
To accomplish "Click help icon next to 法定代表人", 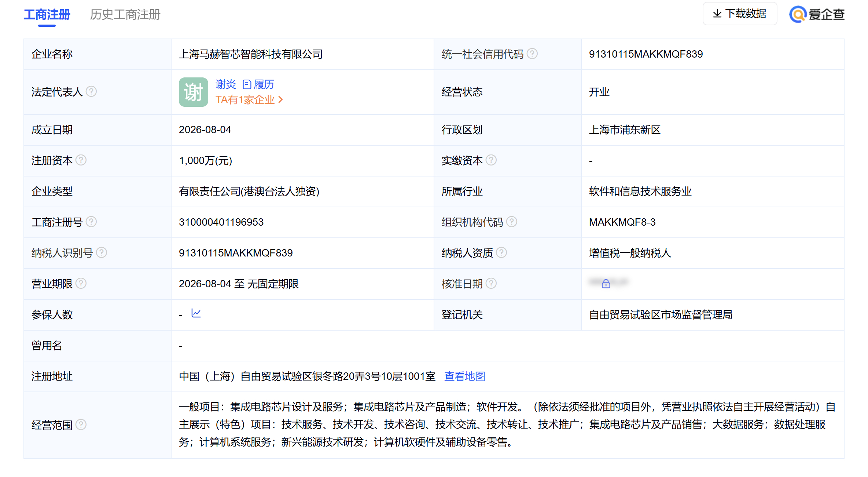I will pos(91,91).
